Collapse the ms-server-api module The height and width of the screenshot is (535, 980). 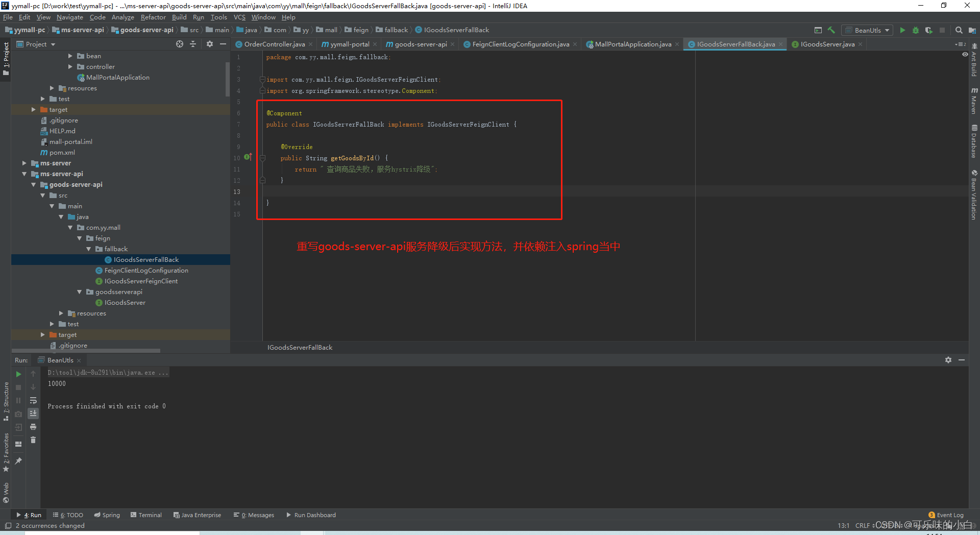click(x=24, y=174)
